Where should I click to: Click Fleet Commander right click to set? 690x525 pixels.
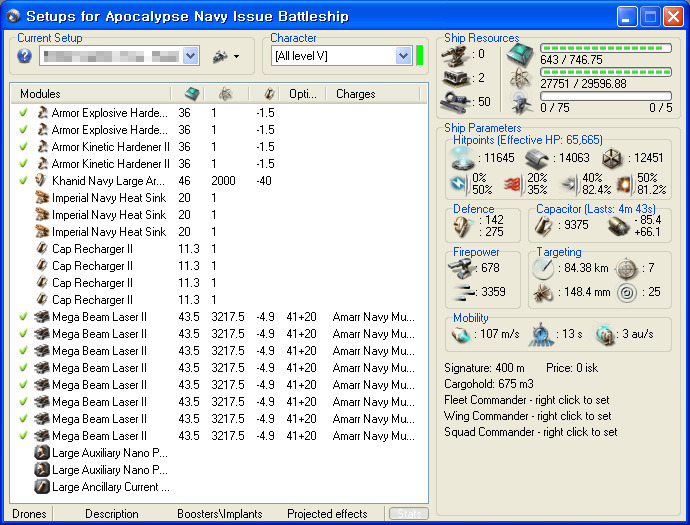526,400
